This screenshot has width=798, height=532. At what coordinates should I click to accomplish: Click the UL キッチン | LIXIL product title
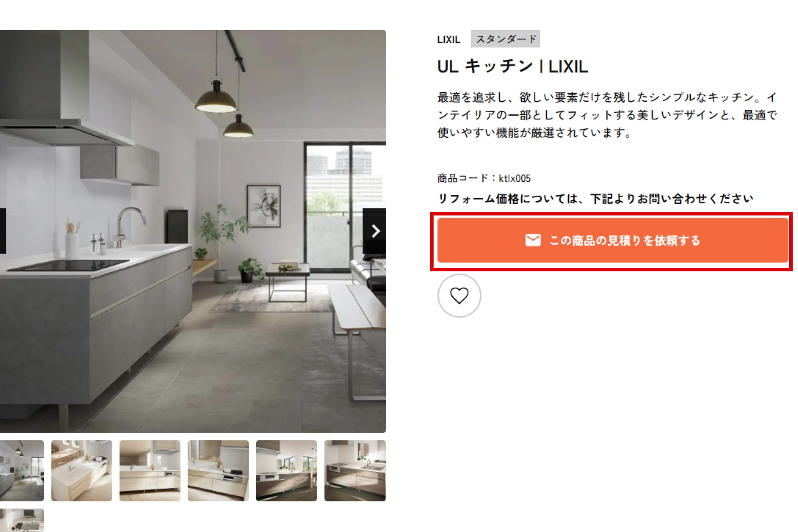pyautogui.click(x=512, y=66)
